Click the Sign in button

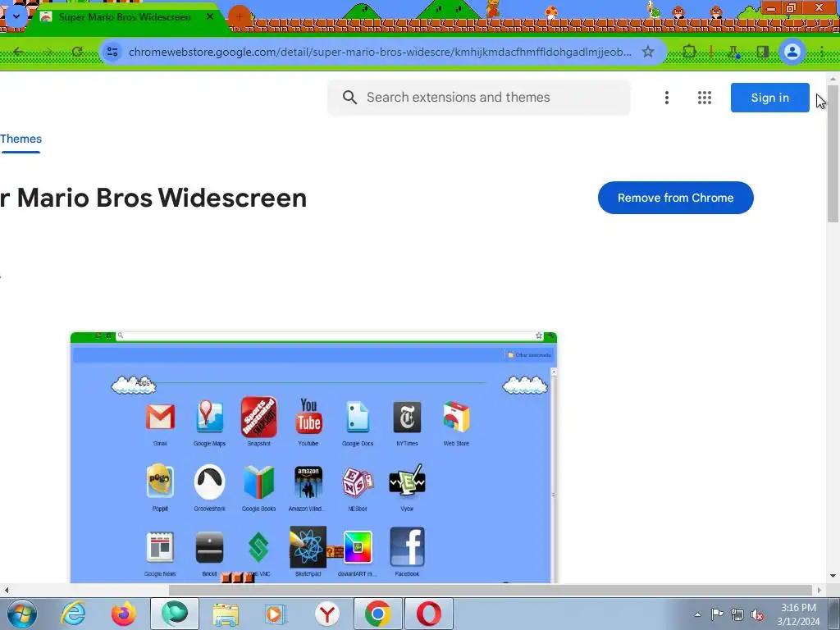[769, 98]
